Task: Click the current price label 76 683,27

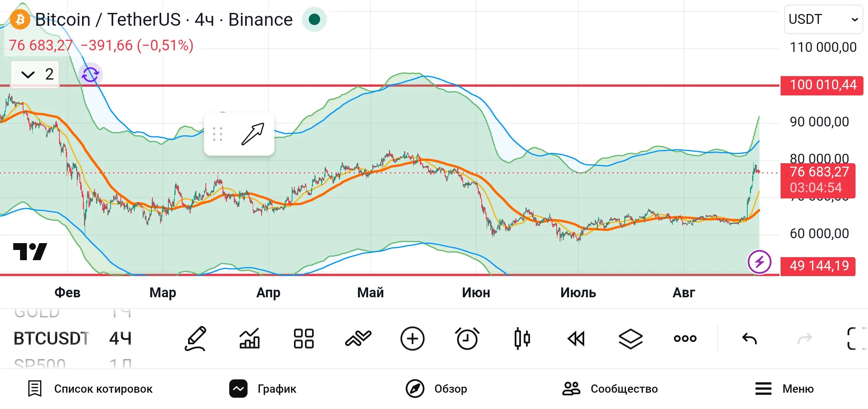Action: click(818, 180)
